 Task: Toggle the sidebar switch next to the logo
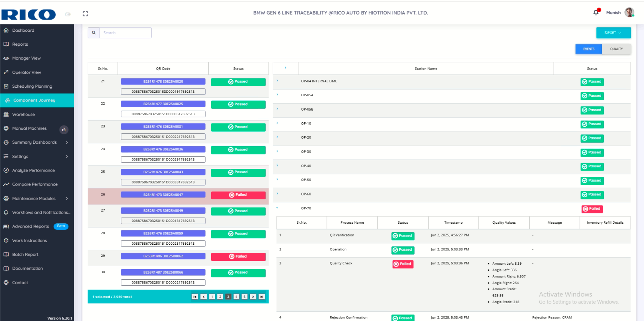pyautogui.click(x=68, y=14)
